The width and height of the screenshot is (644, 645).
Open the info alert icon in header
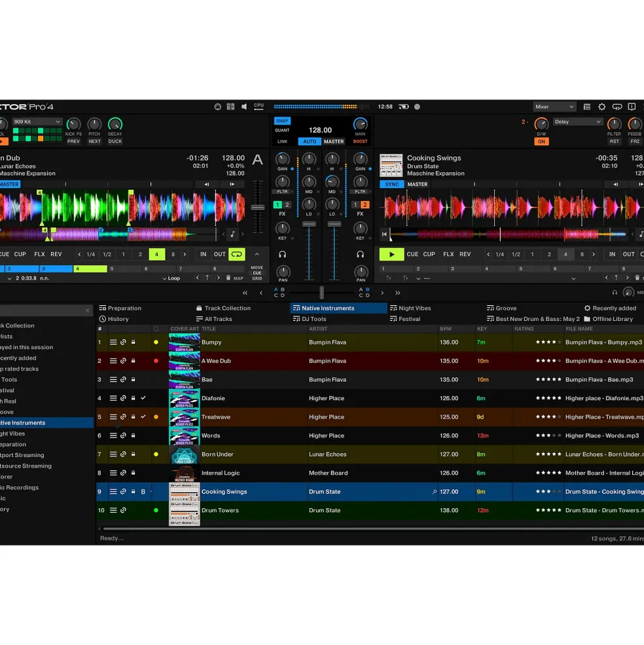pyautogui.click(x=632, y=107)
